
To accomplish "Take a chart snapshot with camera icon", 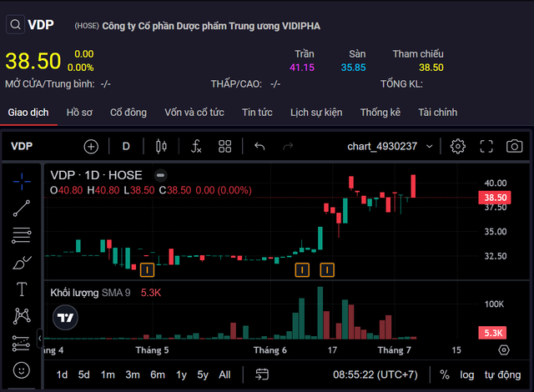I will pyautogui.click(x=514, y=146).
